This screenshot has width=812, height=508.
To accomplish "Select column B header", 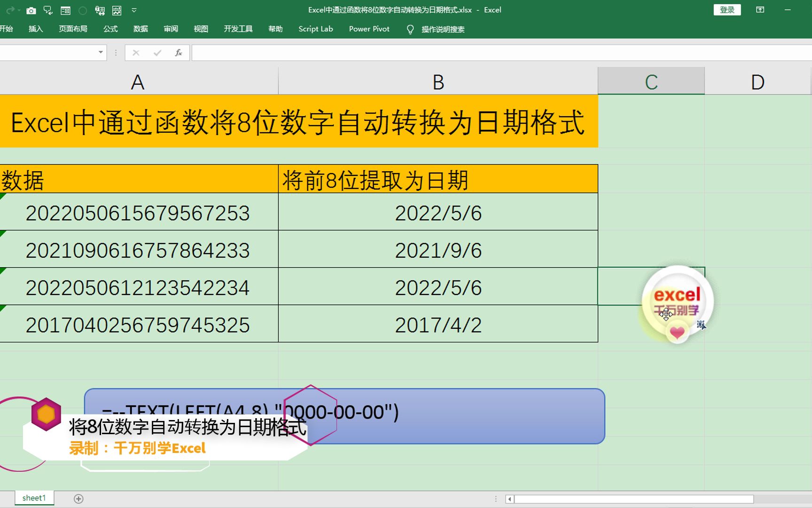I will pos(438,82).
